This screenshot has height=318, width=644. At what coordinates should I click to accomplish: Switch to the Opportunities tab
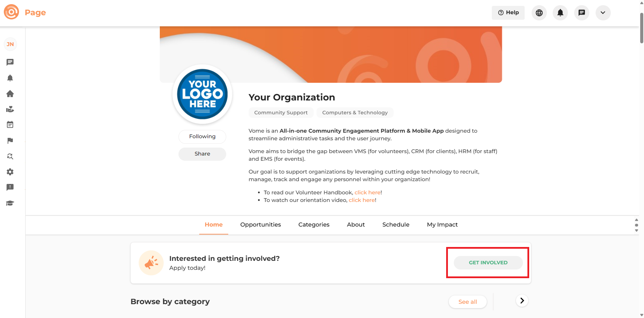click(x=260, y=224)
